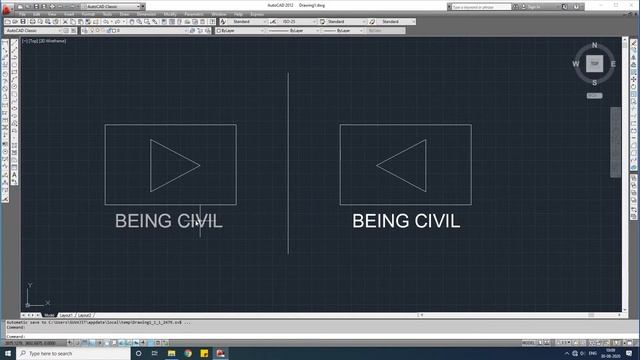Click Plot icon in Standard toolbar

click(x=33, y=22)
